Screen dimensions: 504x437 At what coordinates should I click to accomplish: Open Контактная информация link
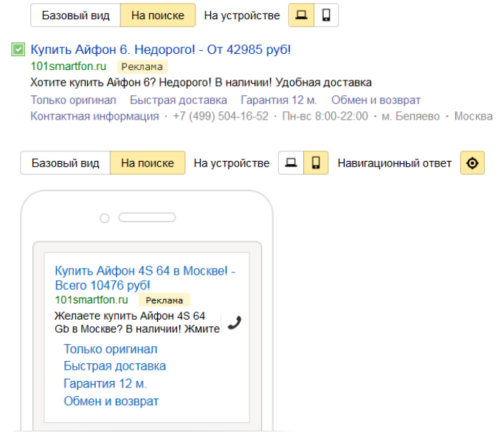point(94,116)
